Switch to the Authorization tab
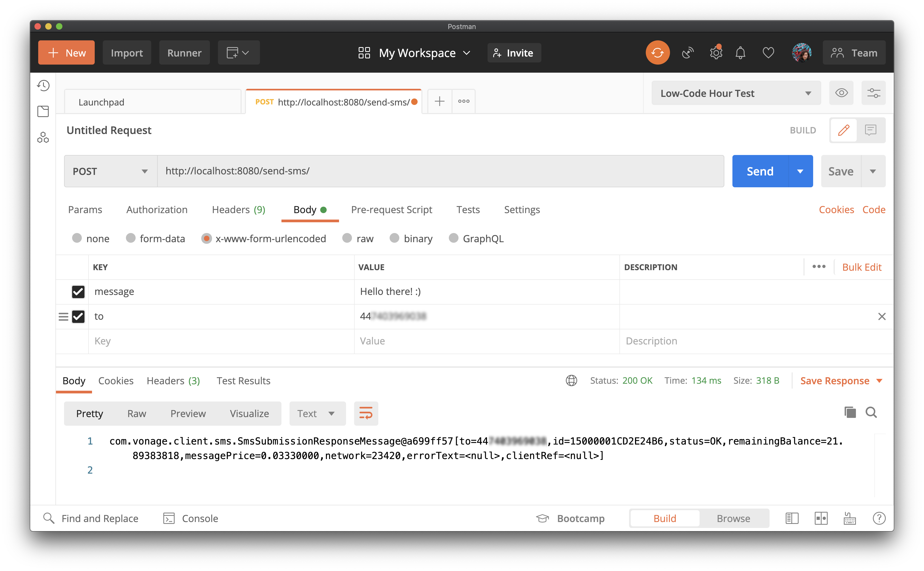 157,210
